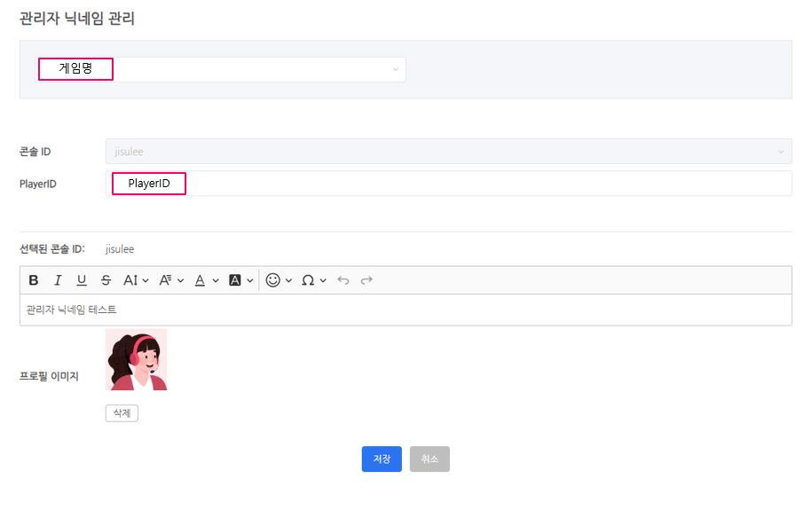Apply italic formatting

point(58,280)
